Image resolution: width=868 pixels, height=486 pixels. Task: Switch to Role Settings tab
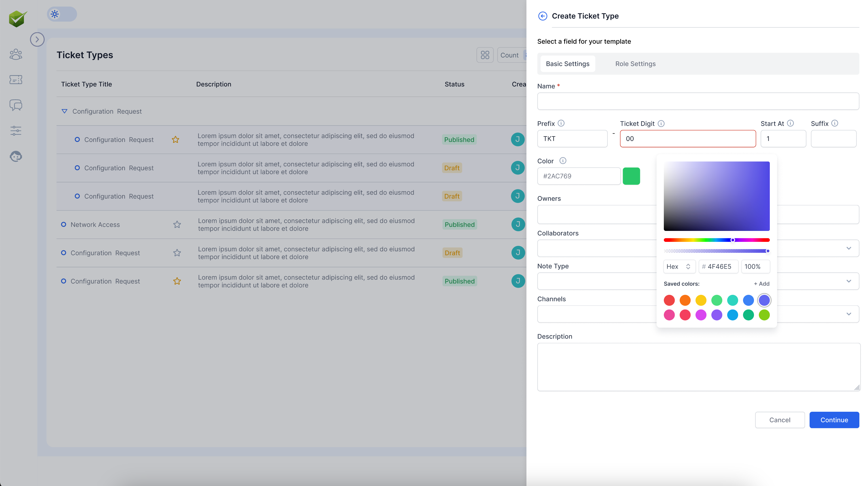click(x=635, y=64)
